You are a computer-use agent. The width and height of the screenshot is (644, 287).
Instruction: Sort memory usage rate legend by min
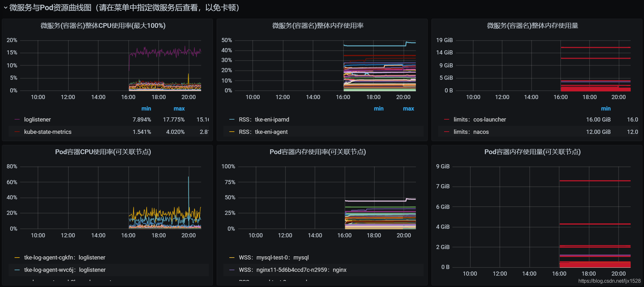tap(379, 109)
